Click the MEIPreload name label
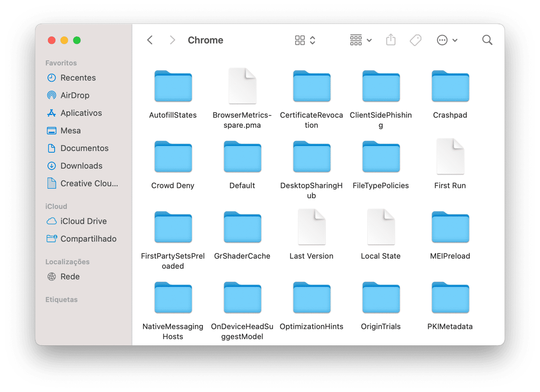Screen dimensions: 540x392 pyautogui.click(x=450, y=256)
